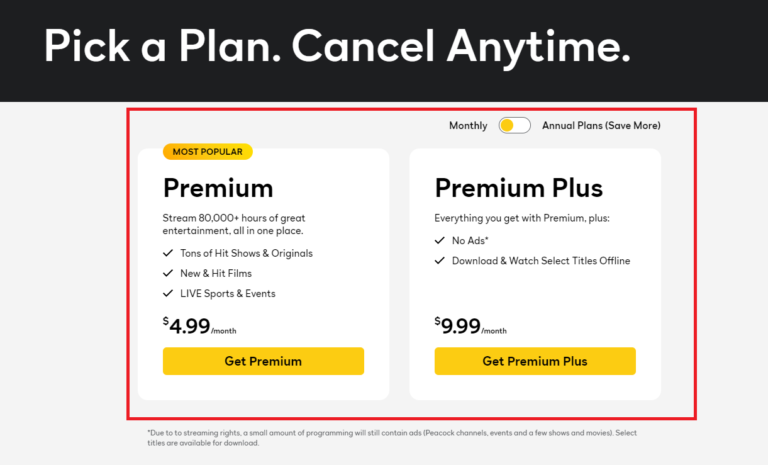Click the Monthly billing label
Screen dimensions: 768x465
pyautogui.click(x=468, y=126)
